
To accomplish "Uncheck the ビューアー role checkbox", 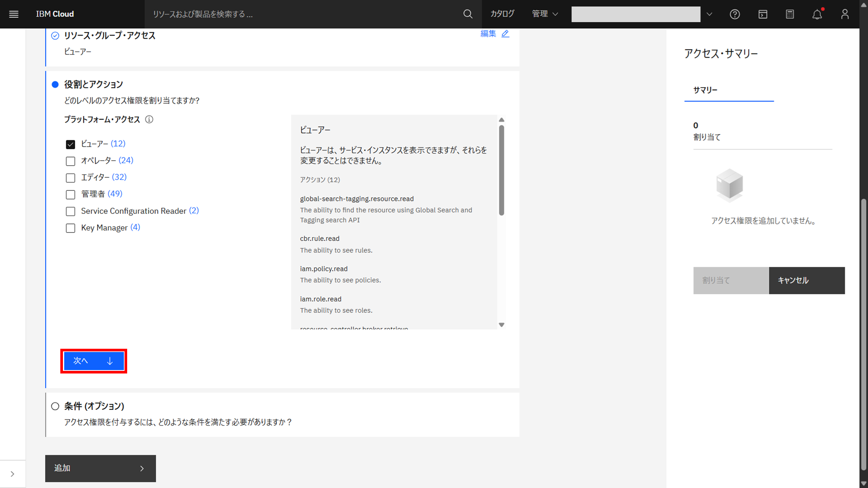I will click(x=70, y=144).
